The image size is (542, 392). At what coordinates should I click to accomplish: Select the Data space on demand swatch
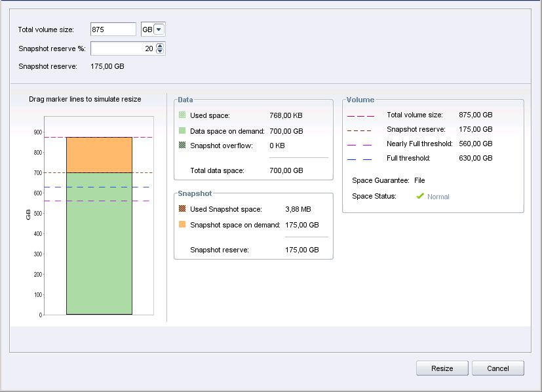coord(182,131)
